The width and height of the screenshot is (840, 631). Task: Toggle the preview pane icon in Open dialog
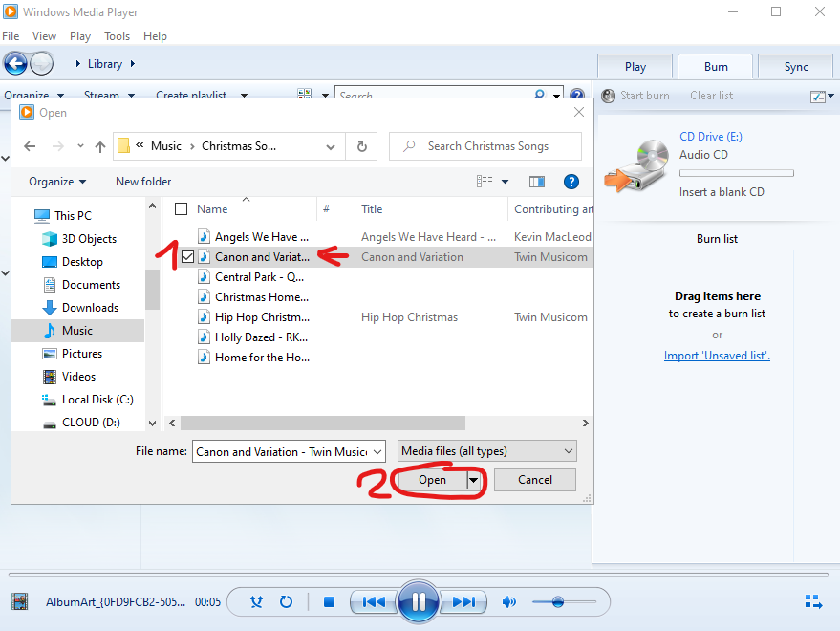[x=537, y=182]
